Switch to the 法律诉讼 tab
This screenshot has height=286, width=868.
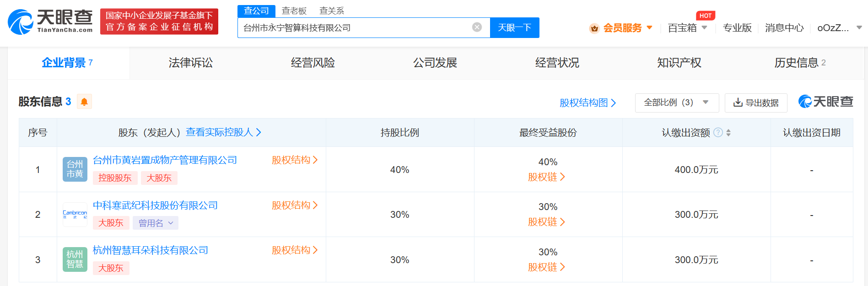pos(190,63)
